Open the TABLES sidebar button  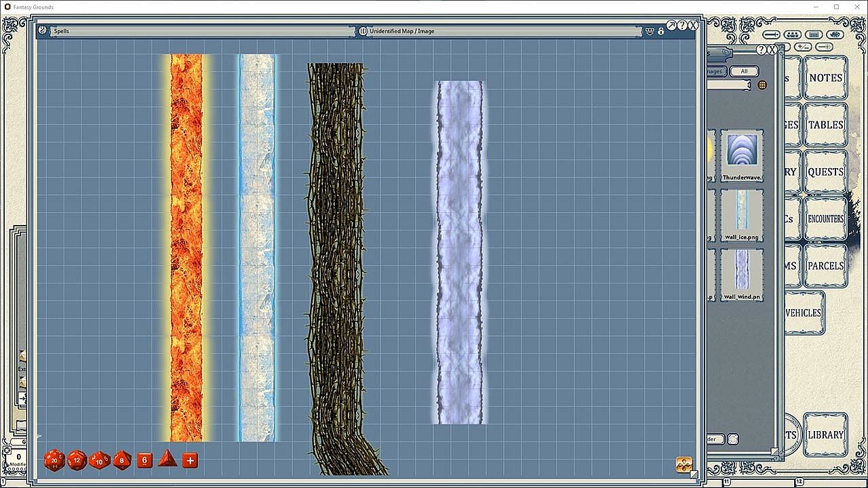click(x=825, y=125)
